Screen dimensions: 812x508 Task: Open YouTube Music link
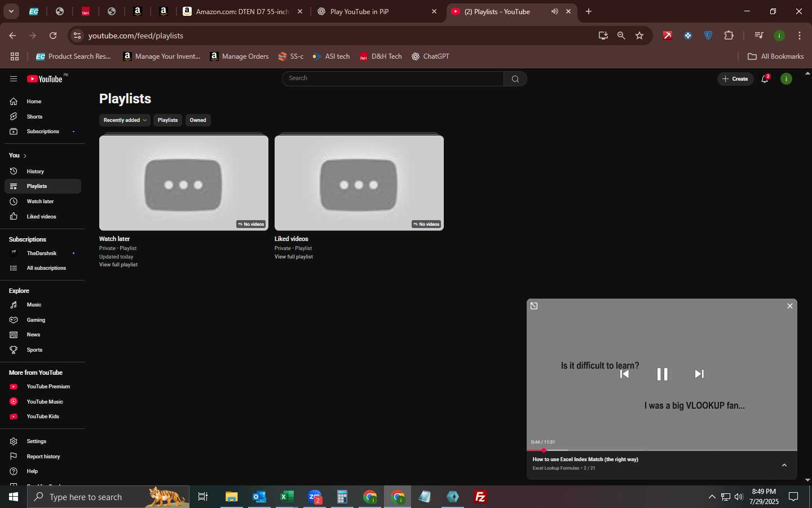click(43, 402)
